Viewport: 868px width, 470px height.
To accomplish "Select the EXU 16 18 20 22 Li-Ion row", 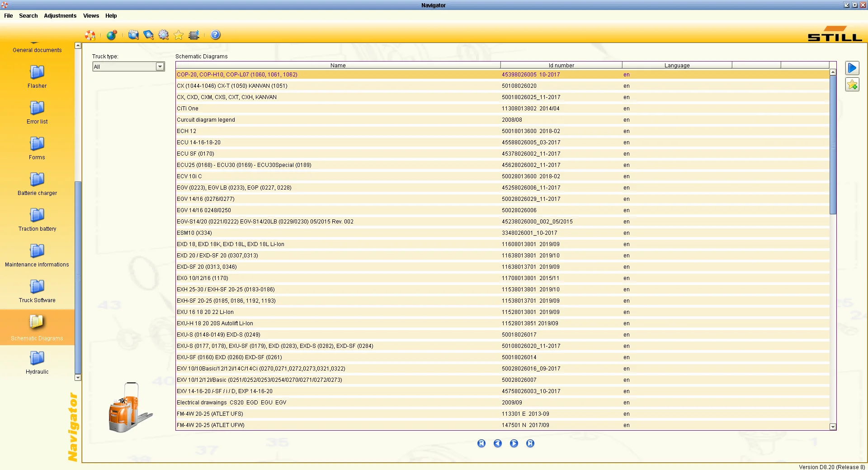I will click(x=503, y=312).
